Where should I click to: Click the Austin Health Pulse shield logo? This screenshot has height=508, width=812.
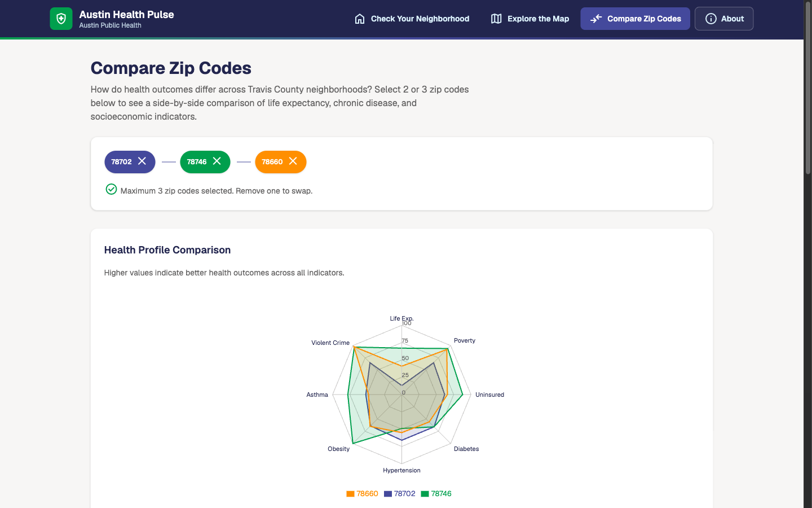tap(61, 19)
